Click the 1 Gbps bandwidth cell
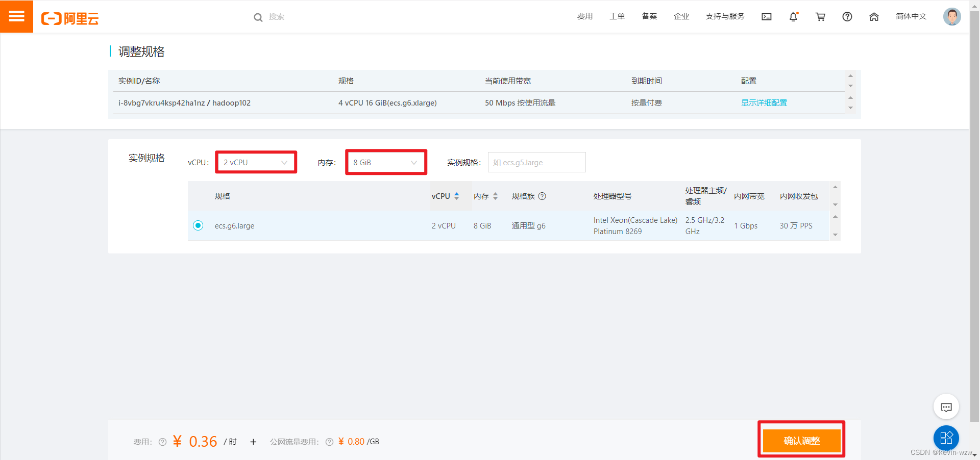Image resolution: width=980 pixels, height=460 pixels. tap(746, 226)
